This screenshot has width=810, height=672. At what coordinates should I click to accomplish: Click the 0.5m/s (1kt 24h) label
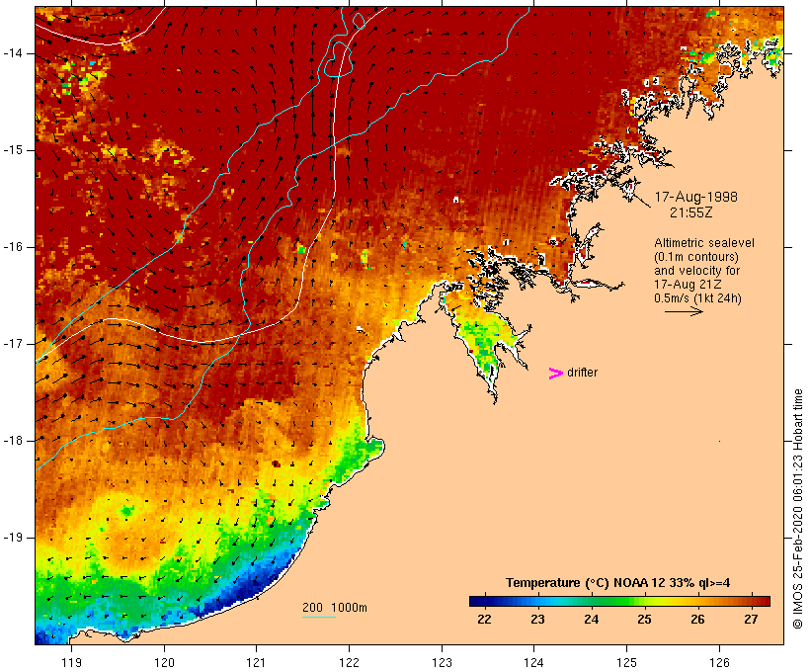pos(697,298)
